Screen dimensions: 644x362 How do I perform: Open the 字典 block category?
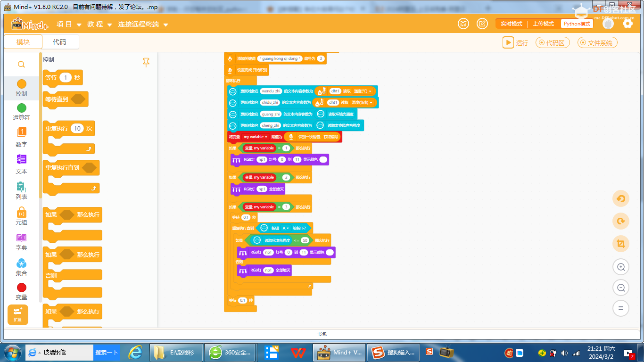(x=21, y=241)
